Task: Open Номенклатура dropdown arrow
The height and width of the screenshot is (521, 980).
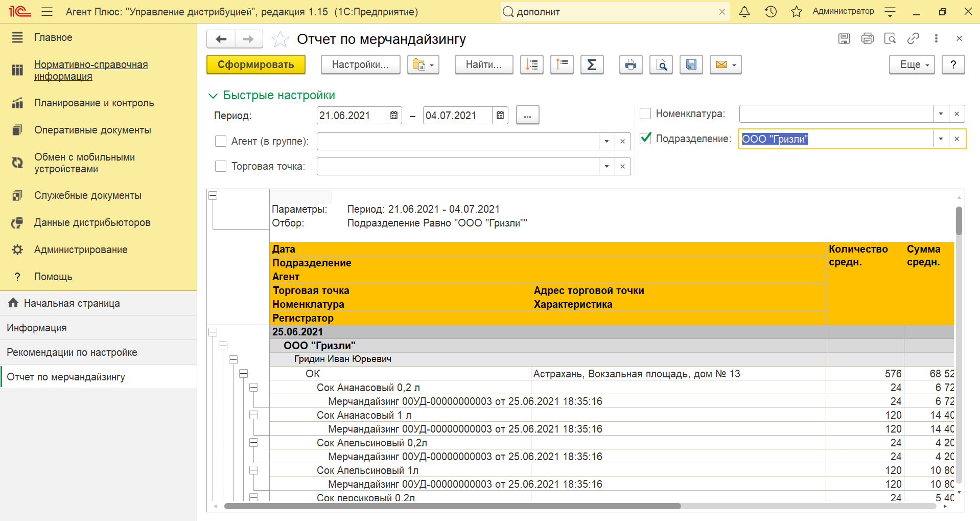Action: [x=941, y=114]
